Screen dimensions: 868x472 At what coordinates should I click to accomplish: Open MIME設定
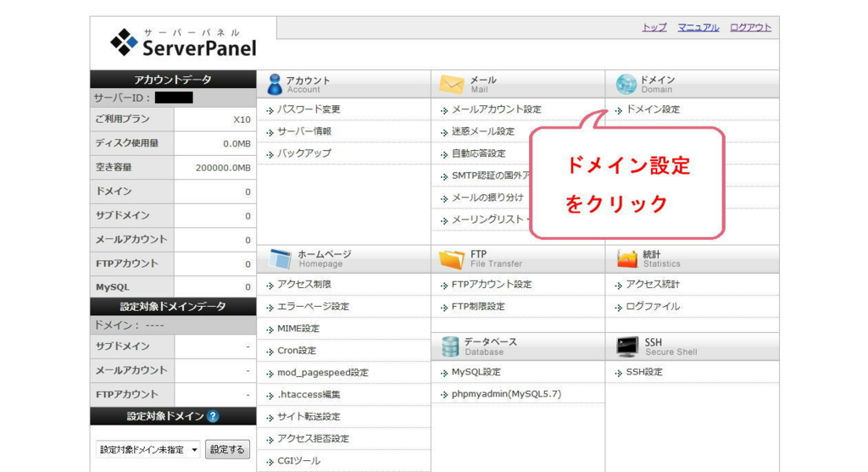tap(298, 329)
